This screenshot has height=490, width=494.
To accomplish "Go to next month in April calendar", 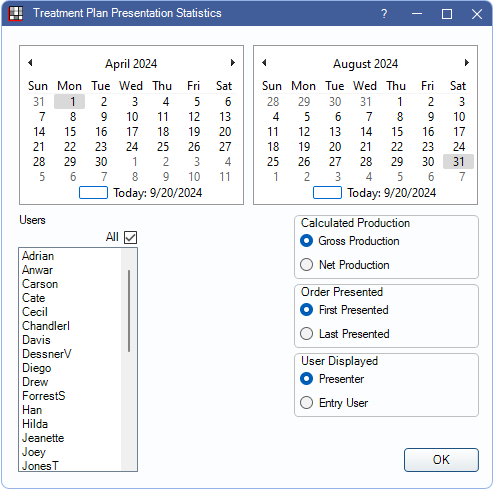I will click(x=233, y=62).
